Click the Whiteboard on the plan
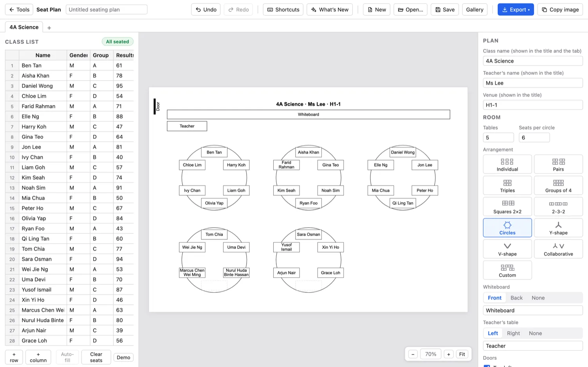 click(x=309, y=114)
